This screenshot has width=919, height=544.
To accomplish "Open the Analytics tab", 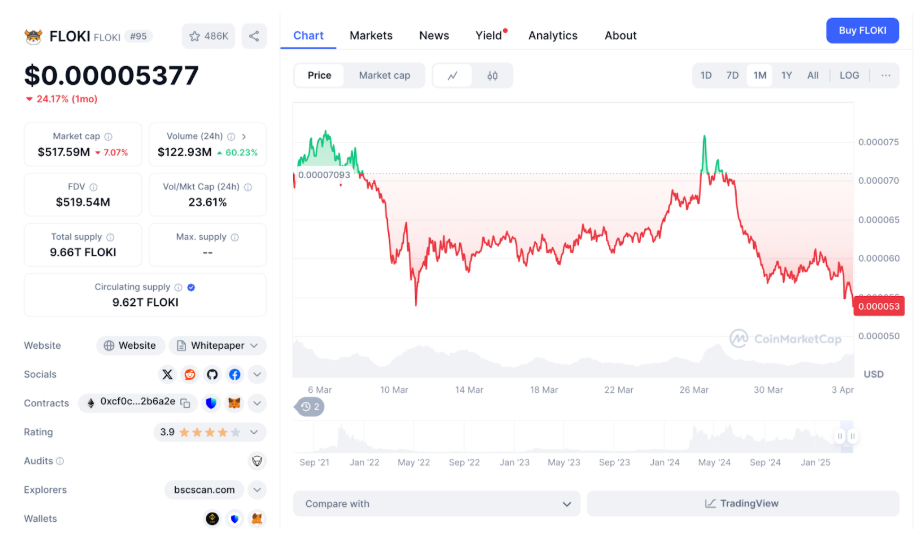I will (x=553, y=35).
